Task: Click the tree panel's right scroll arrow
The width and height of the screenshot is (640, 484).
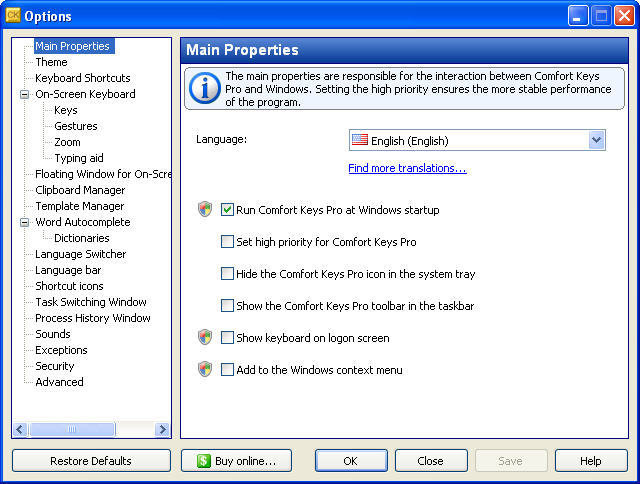Action: (x=162, y=429)
